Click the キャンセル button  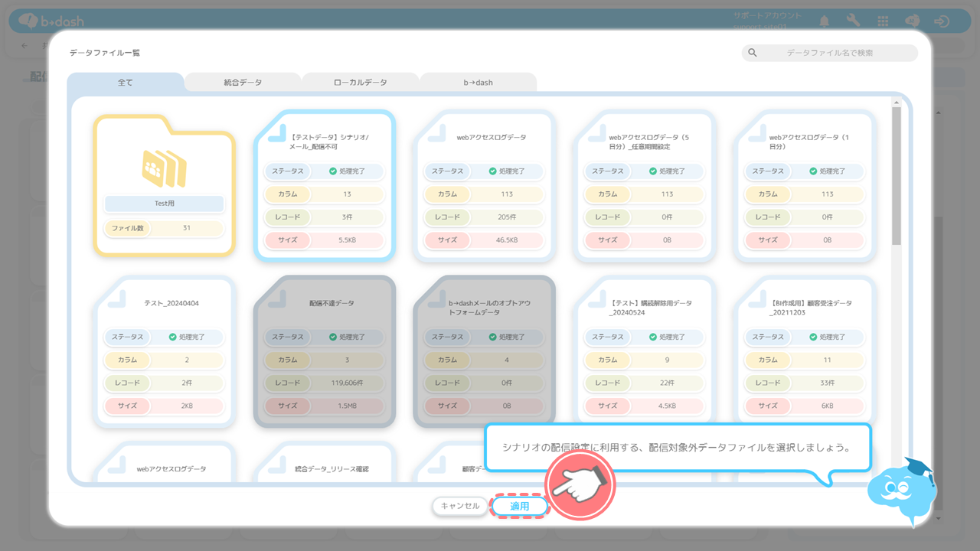point(460,506)
